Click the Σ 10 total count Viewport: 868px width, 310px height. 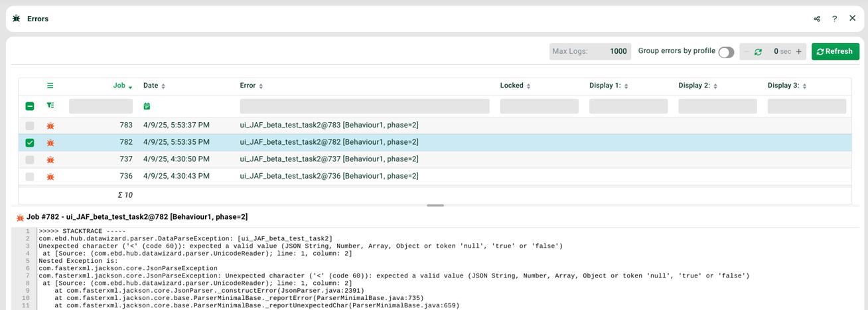[x=125, y=195]
